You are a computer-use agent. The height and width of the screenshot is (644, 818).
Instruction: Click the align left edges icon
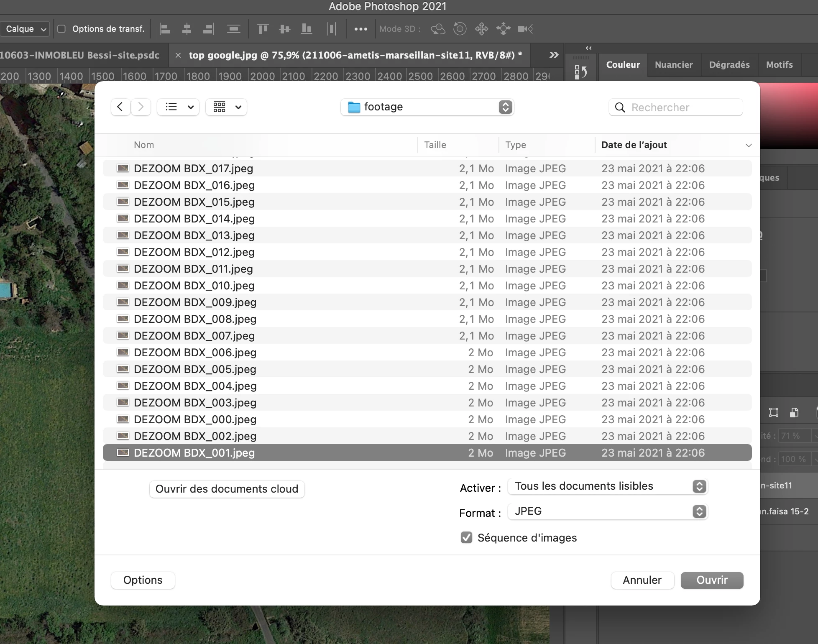point(165,29)
